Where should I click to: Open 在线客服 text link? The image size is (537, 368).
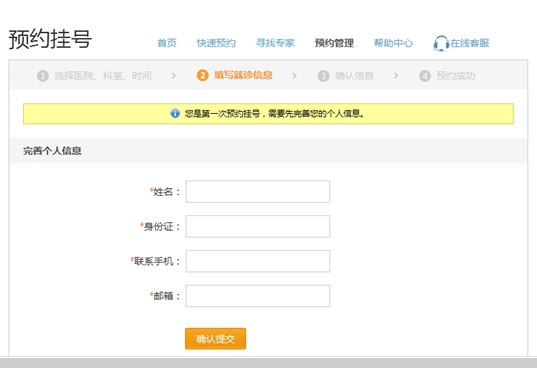470,43
